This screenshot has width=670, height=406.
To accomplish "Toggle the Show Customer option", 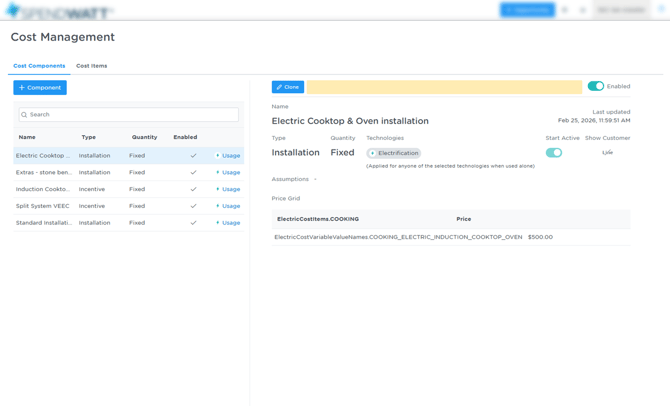I will (x=607, y=153).
